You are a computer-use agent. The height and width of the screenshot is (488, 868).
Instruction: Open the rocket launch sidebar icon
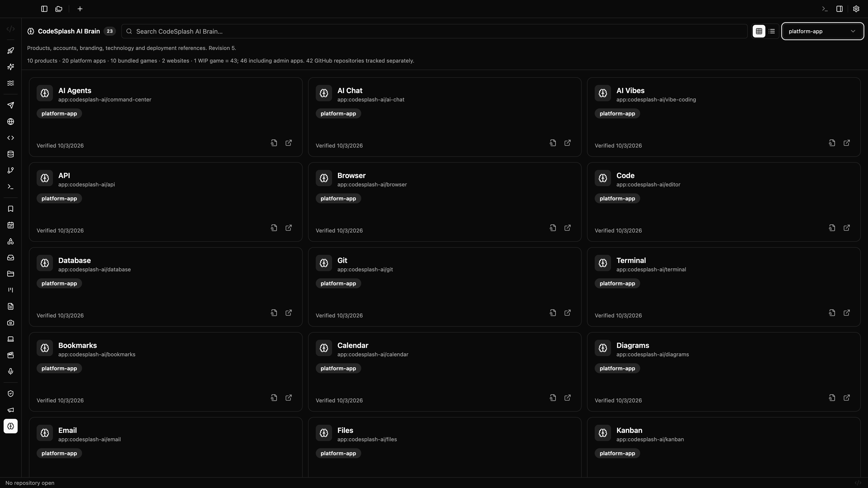click(x=10, y=51)
